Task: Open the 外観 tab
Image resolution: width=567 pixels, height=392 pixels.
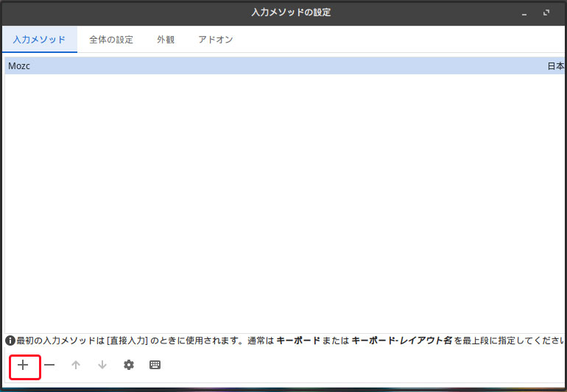Action: coord(166,40)
